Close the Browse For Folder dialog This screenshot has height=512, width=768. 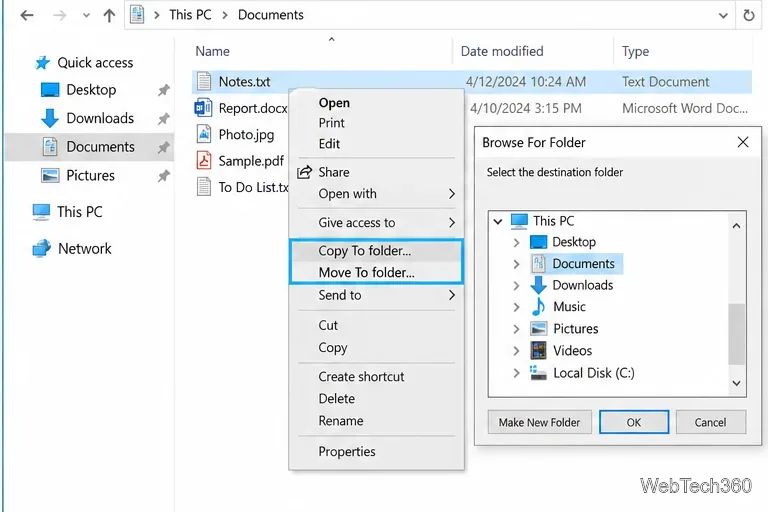tap(743, 143)
